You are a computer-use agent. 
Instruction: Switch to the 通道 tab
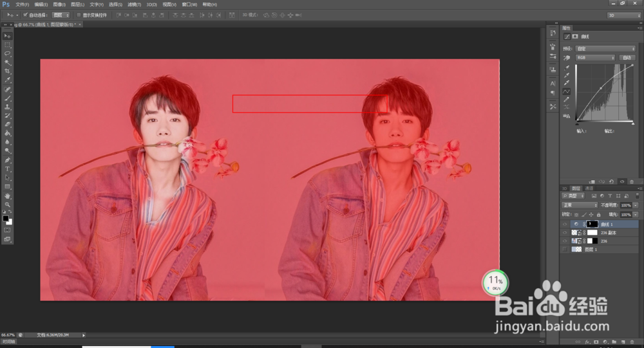click(589, 188)
